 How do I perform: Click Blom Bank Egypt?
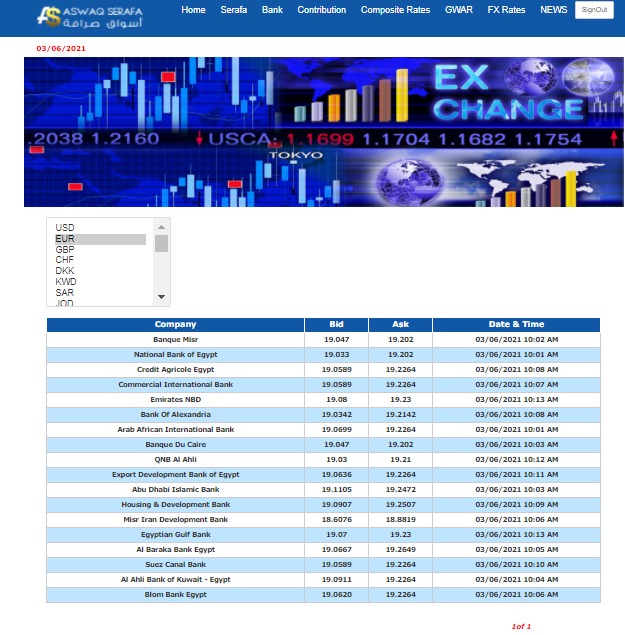[175, 594]
